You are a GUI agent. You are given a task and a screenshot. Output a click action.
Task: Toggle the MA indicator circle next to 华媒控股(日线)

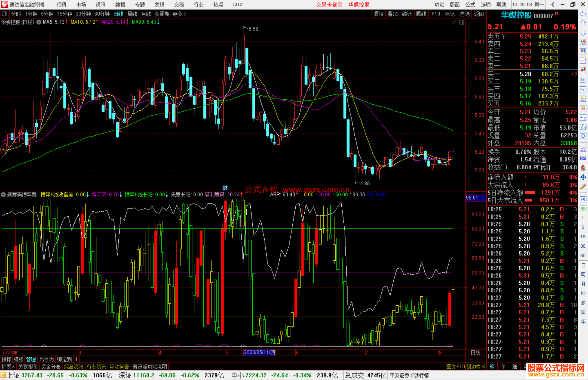pos(39,22)
